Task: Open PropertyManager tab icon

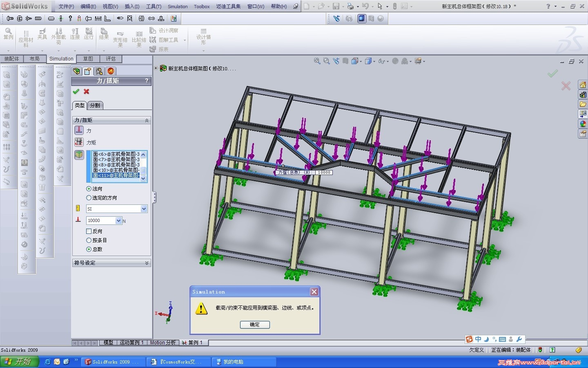Action: [87, 71]
